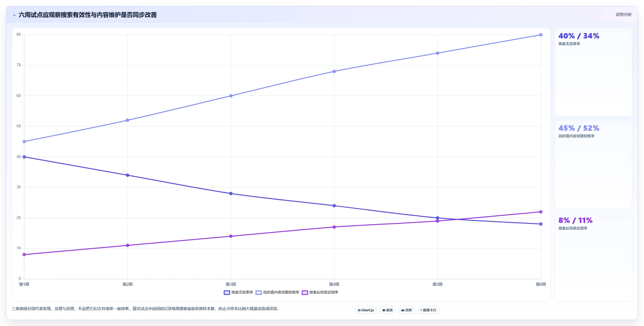Screen dimensions: 644x326
Task: Select 第3周 point at 28 on 搜索无结果率 line
Action: coord(231,193)
